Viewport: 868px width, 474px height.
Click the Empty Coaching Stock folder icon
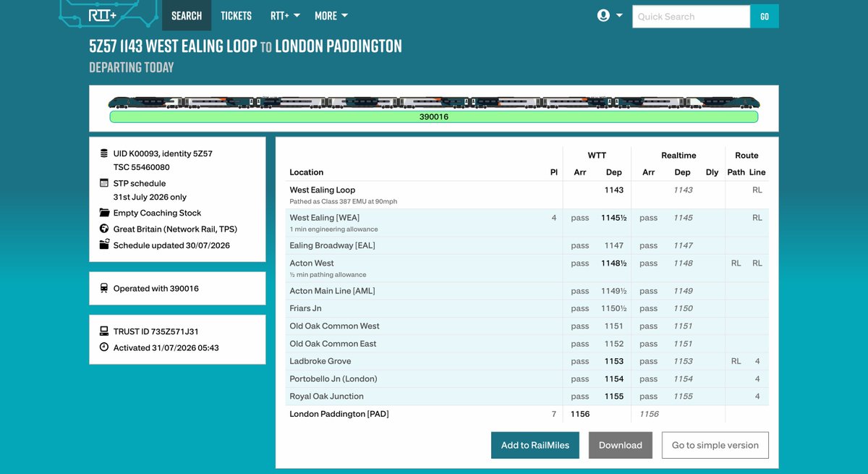[x=104, y=213]
